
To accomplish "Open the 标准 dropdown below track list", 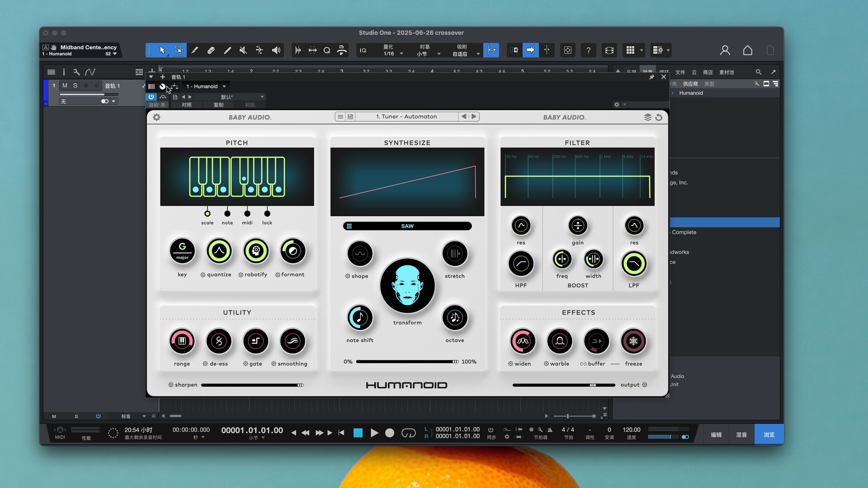I will point(133,416).
